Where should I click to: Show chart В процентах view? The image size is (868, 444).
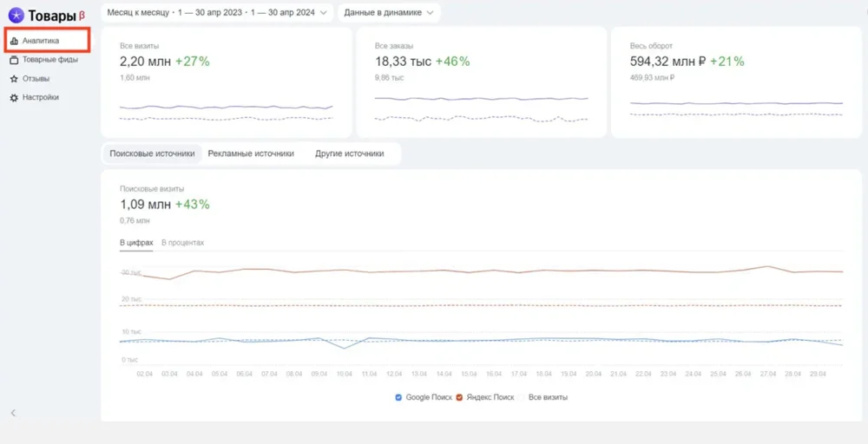tap(183, 243)
